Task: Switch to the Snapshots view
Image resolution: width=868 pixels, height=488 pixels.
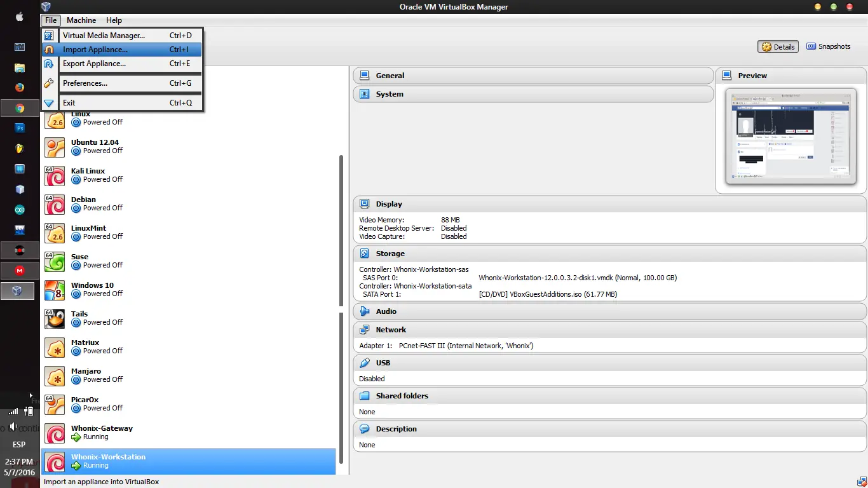Action: [829, 47]
